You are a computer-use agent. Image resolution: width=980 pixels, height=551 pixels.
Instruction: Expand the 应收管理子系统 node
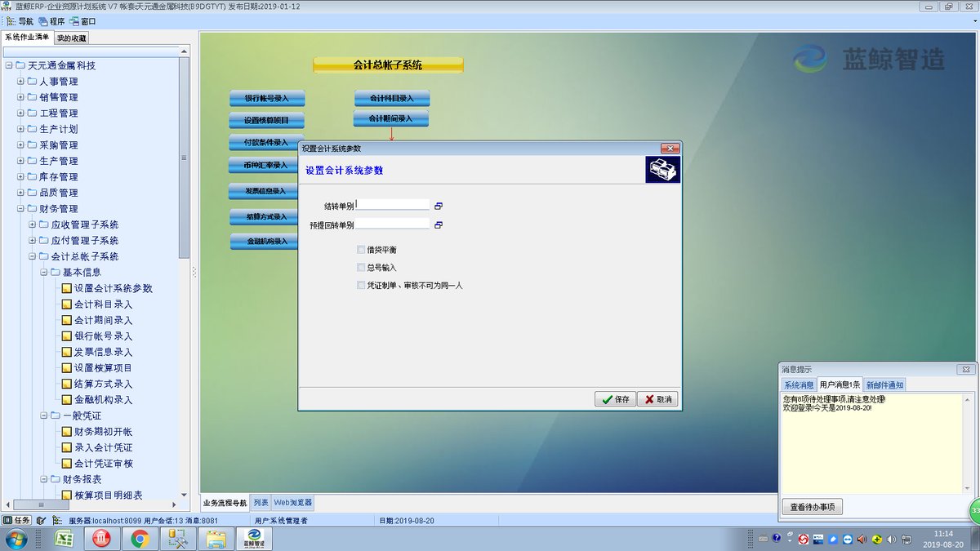coord(32,224)
